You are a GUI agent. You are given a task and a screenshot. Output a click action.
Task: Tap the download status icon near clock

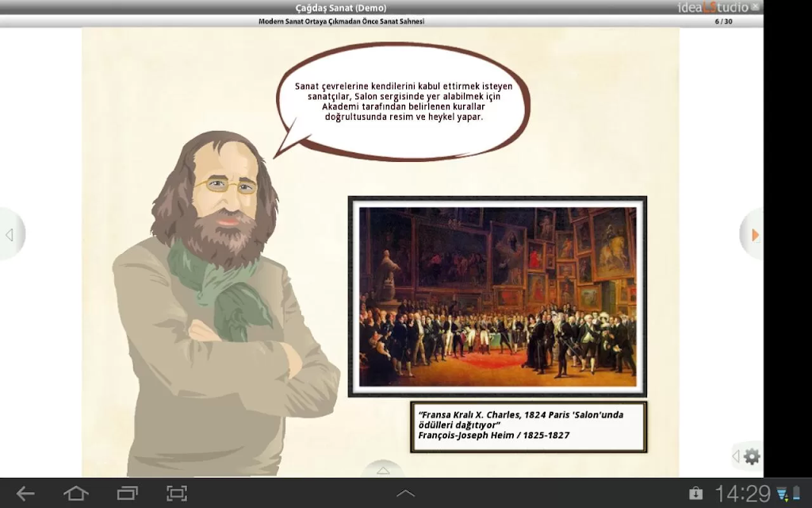click(x=783, y=494)
